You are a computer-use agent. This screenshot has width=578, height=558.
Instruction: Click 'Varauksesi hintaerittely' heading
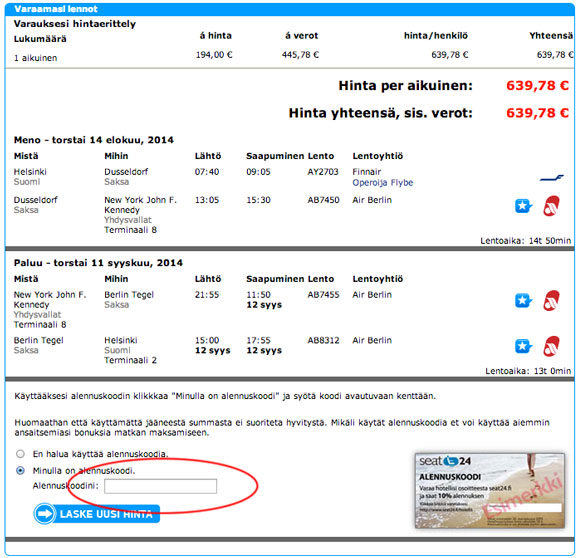[x=75, y=24]
